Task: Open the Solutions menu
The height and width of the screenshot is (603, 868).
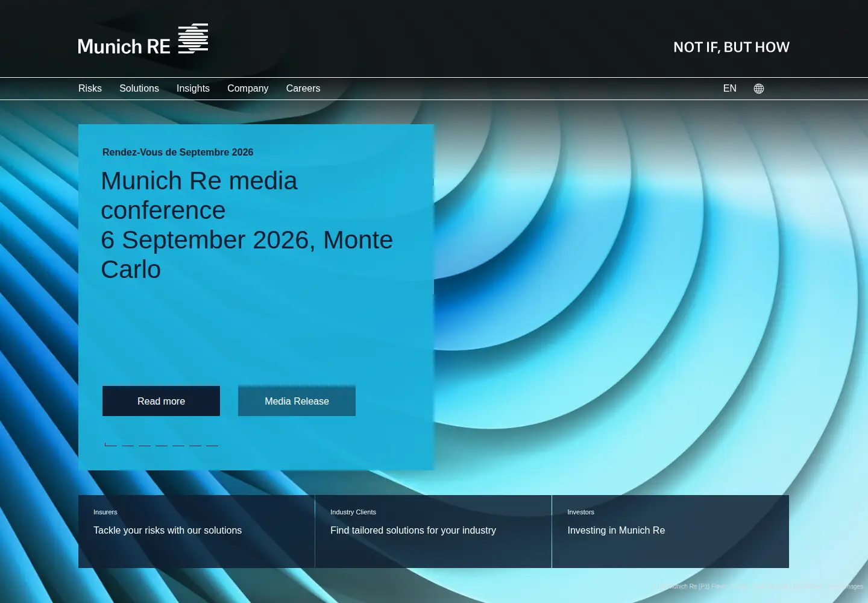Action: (x=139, y=89)
